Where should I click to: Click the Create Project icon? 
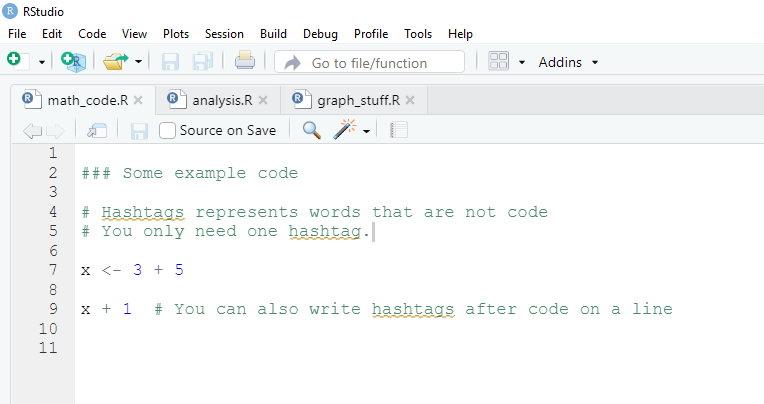(73, 62)
